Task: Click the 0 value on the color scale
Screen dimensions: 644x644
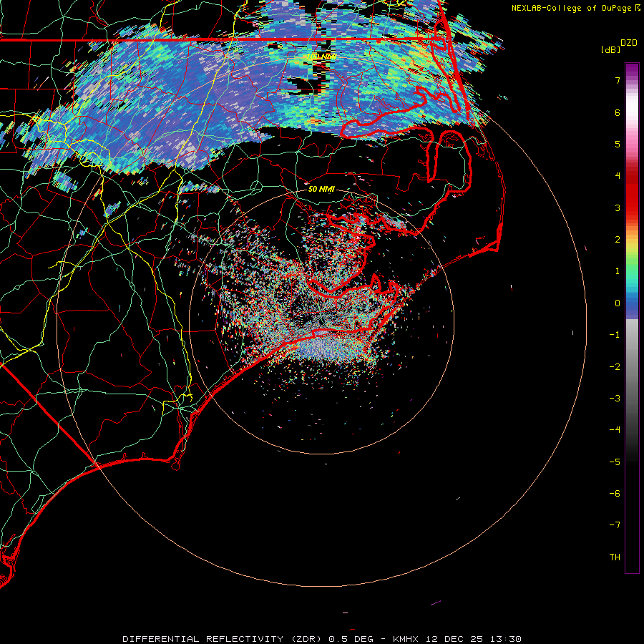Action: 618,303
